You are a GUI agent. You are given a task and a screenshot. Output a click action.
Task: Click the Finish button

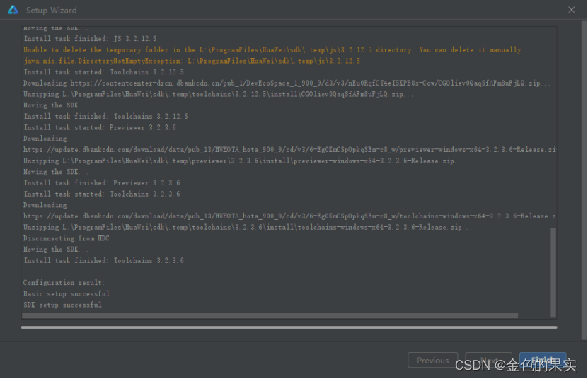coord(543,360)
